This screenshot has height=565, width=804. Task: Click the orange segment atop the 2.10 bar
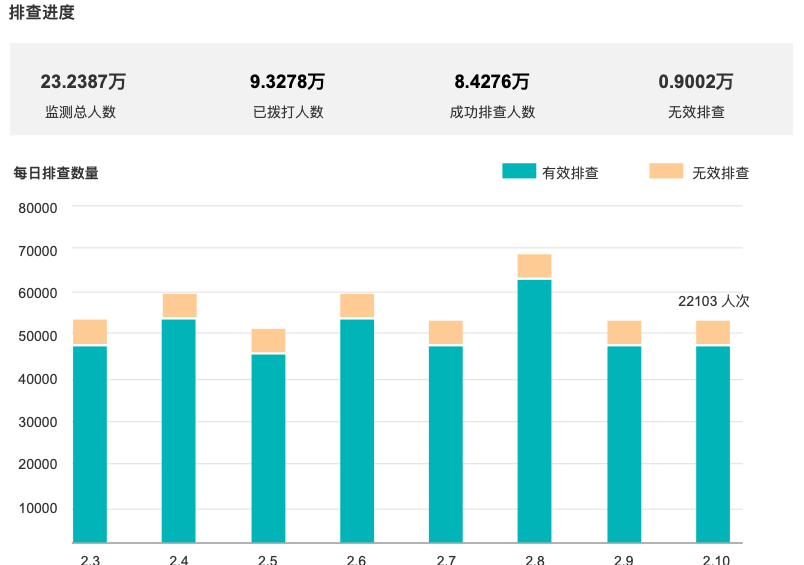713,332
